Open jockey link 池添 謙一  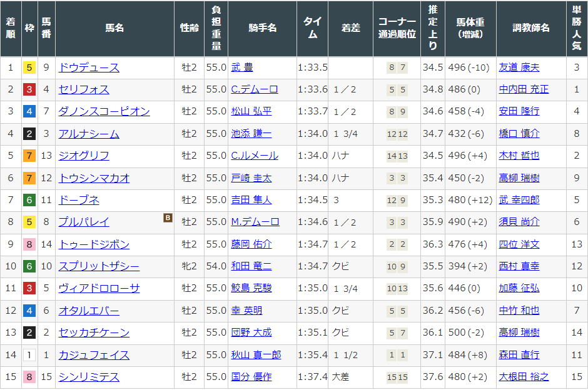coord(251,134)
